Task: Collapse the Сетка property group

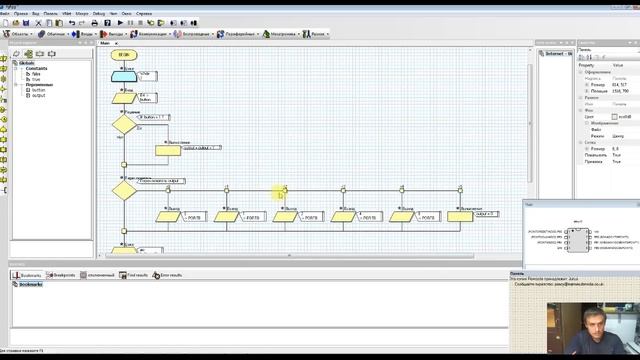Action: coord(581,142)
